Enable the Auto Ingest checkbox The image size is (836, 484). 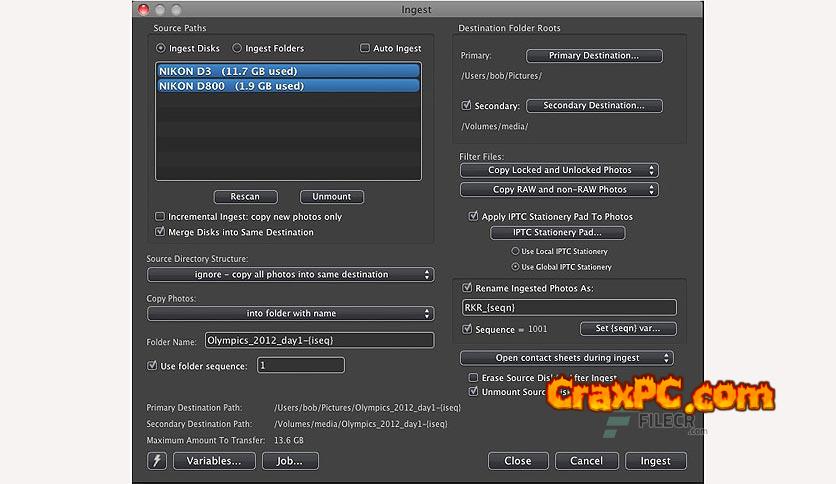coord(365,48)
